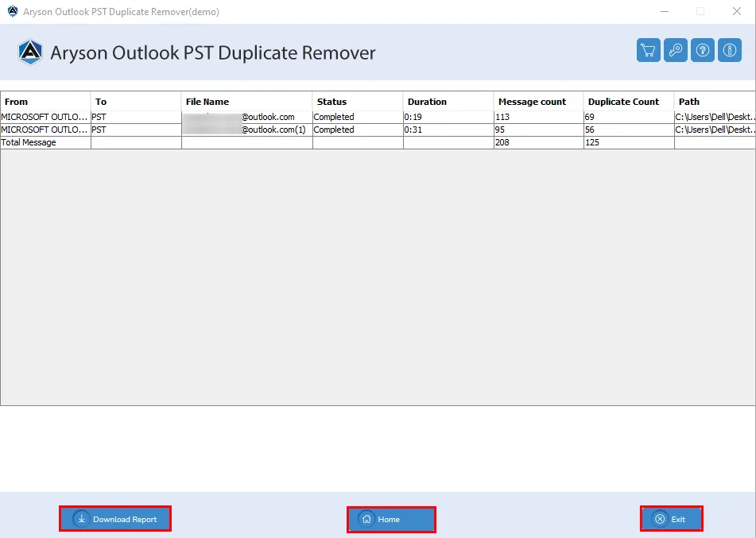Close the Aryson window
The height and width of the screenshot is (538, 756).
click(x=737, y=11)
